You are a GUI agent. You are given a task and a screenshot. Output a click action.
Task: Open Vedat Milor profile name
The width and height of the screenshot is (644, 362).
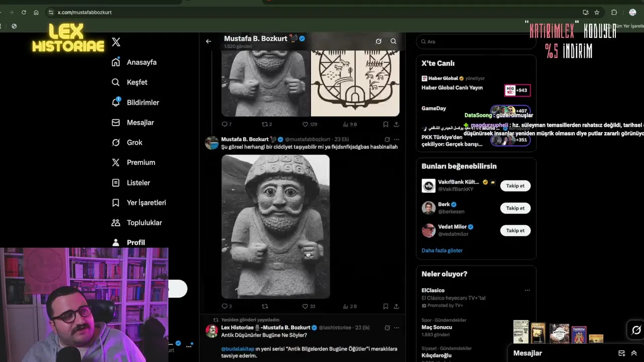(452, 227)
